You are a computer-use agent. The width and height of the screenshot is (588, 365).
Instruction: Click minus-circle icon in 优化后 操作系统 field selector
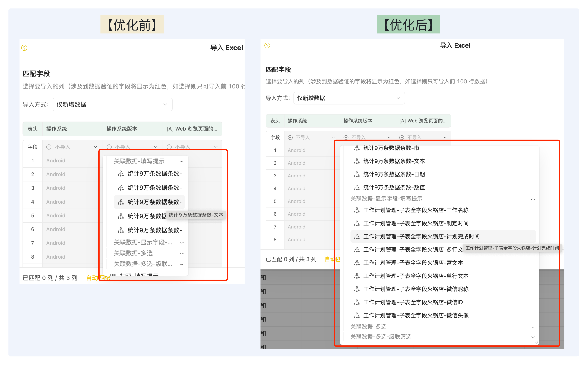click(x=290, y=137)
